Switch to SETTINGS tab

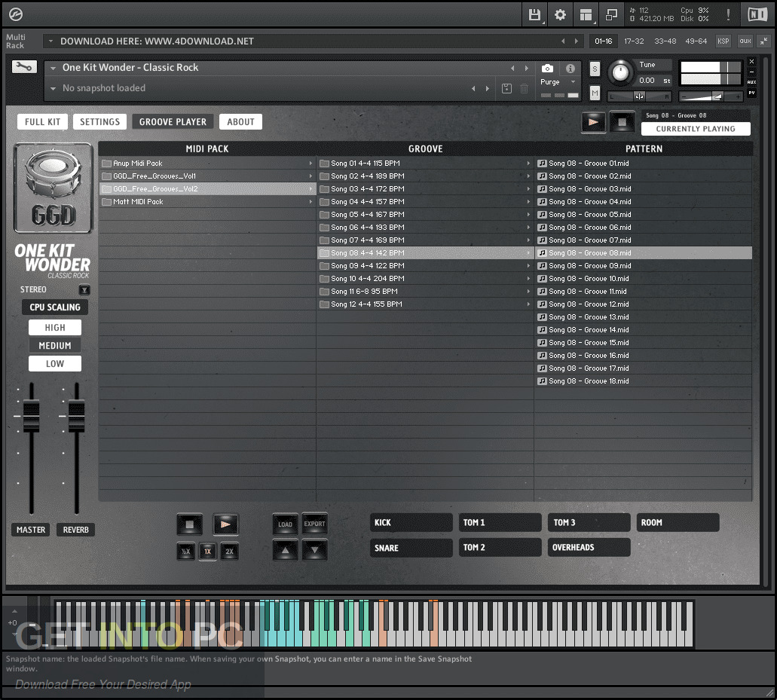99,122
